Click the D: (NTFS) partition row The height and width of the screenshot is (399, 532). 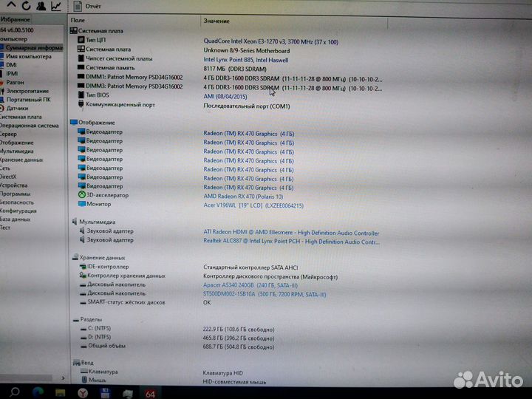[x=177, y=338]
